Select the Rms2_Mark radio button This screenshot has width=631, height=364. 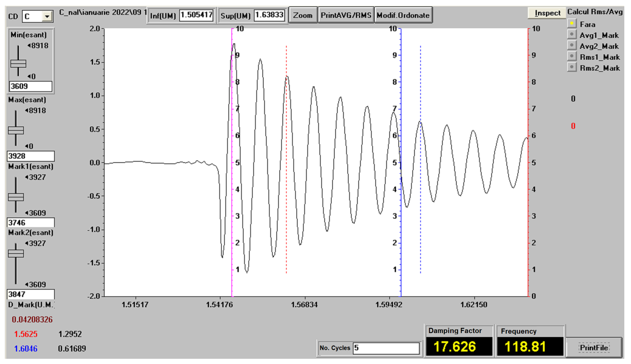[x=571, y=67]
